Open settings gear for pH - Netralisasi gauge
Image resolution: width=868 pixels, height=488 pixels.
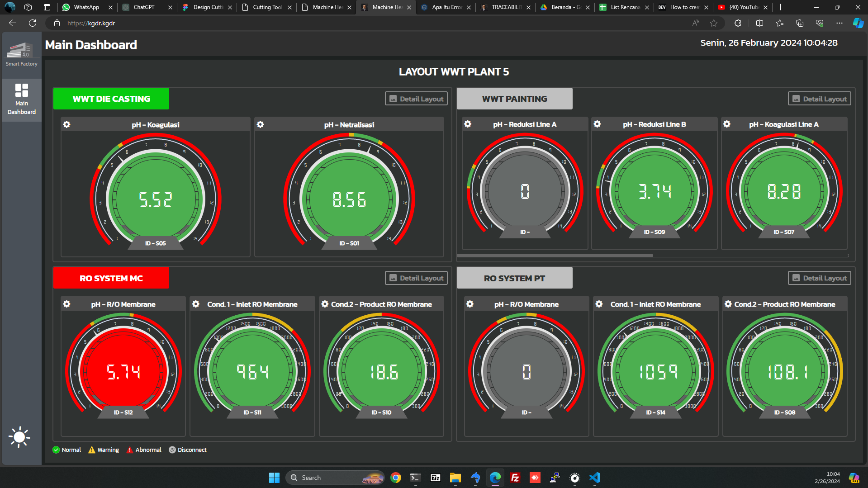tap(261, 124)
